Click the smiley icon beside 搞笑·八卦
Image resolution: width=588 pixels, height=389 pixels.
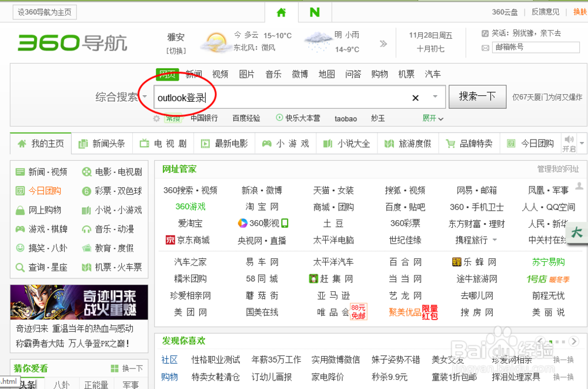point(20,248)
